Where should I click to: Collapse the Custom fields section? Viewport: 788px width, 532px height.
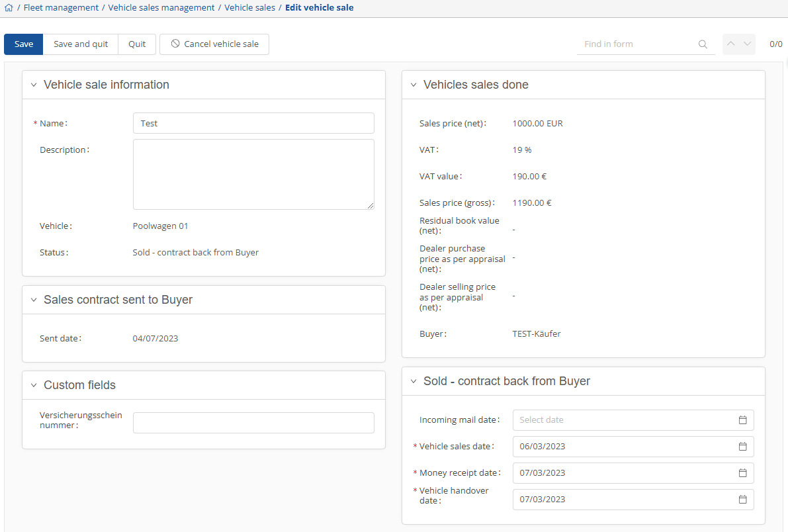click(x=34, y=386)
